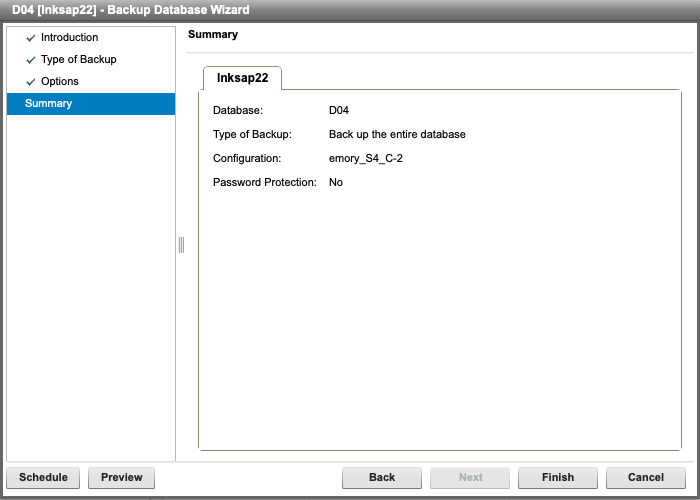Click the checkmark icon beside Type of Backup
Screen dimensions: 700x500
pyautogui.click(x=31, y=60)
